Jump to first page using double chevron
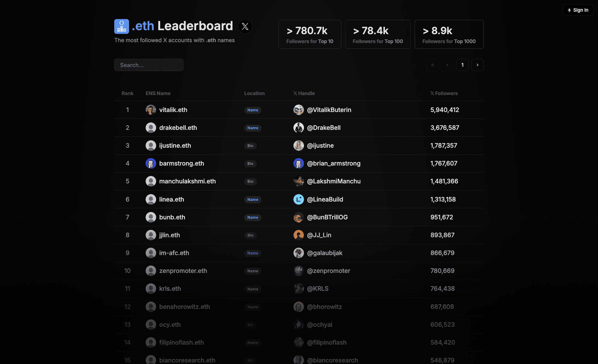 432,65
